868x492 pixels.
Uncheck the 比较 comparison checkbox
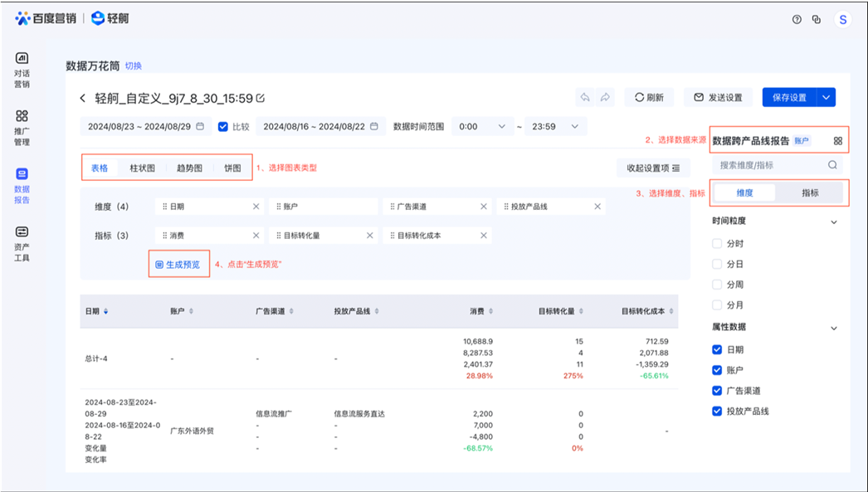pos(223,127)
